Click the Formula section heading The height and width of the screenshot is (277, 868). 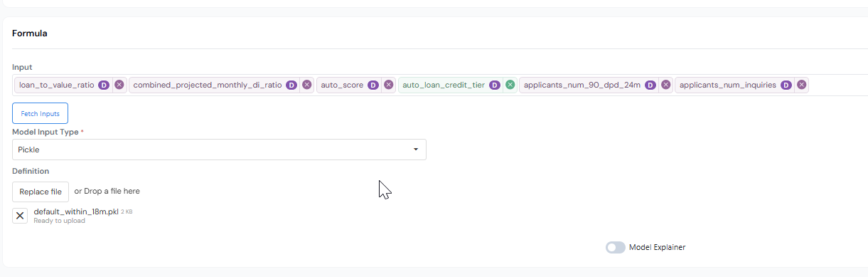pyautogui.click(x=30, y=33)
